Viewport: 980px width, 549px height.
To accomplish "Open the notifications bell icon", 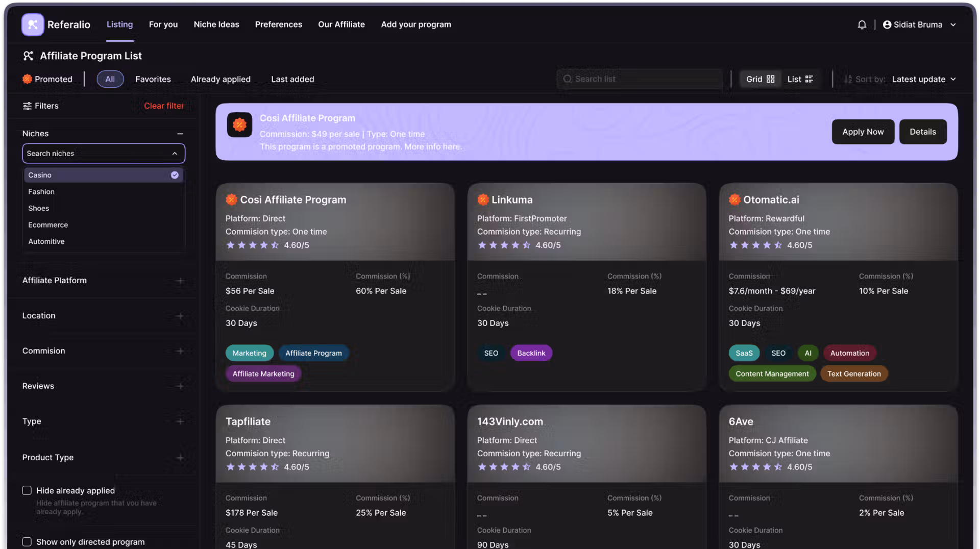I will 862,24.
